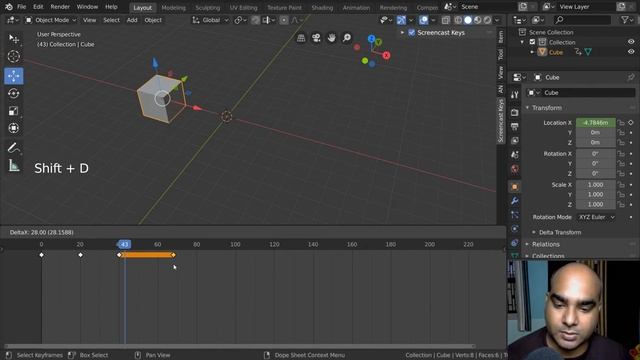Open the Scene properties tab icon

pos(514,155)
